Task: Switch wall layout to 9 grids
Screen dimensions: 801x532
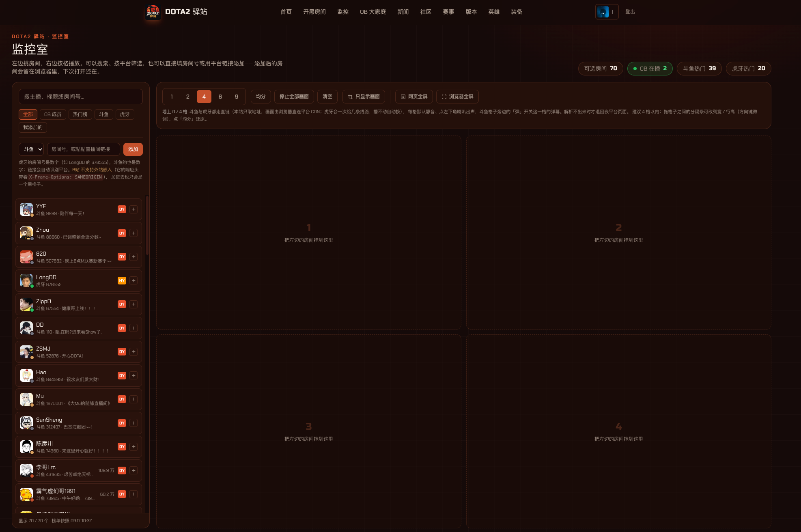Action: point(237,97)
